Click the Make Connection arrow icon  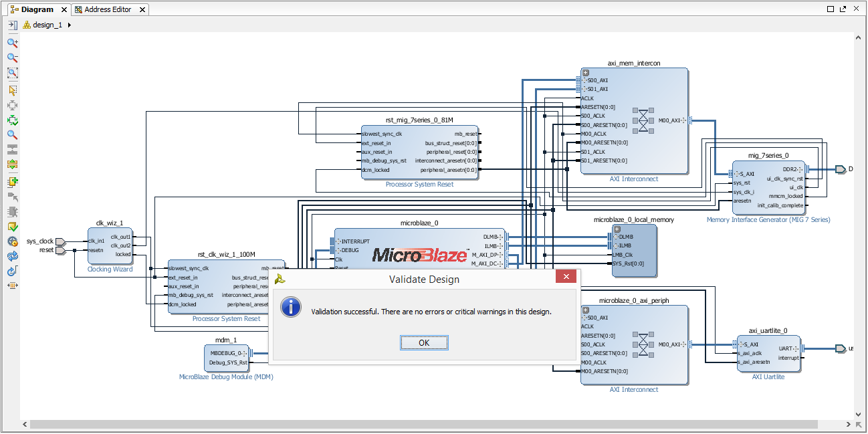click(x=12, y=197)
